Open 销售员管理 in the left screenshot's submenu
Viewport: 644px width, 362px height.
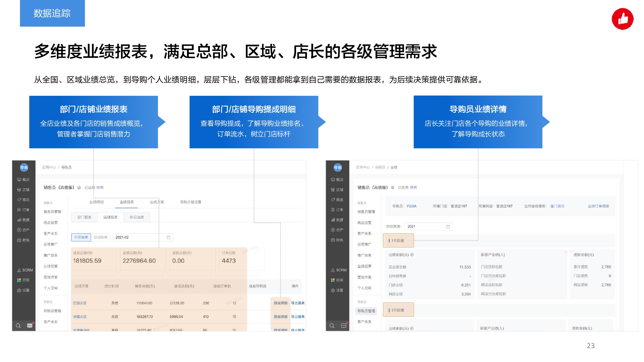pos(52,212)
